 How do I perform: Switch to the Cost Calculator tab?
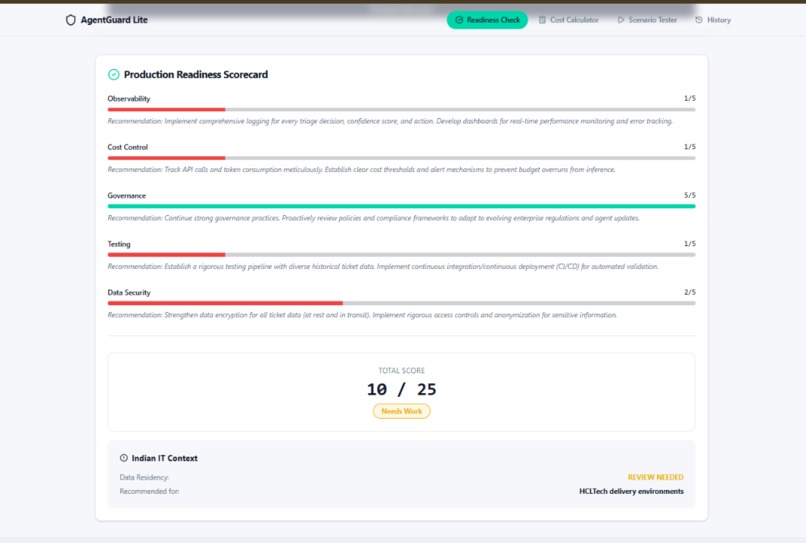pyautogui.click(x=569, y=20)
